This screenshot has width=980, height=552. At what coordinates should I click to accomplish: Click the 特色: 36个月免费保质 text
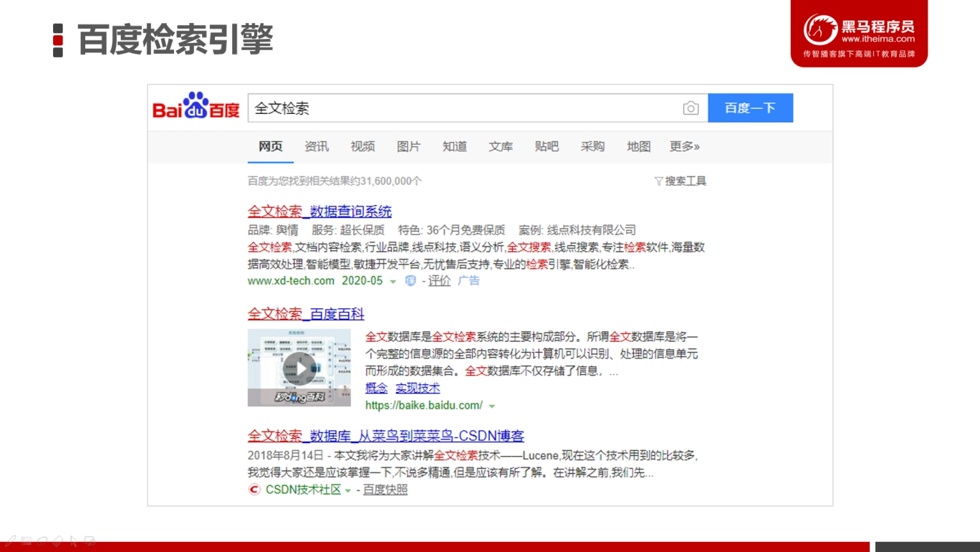pos(451,230)
